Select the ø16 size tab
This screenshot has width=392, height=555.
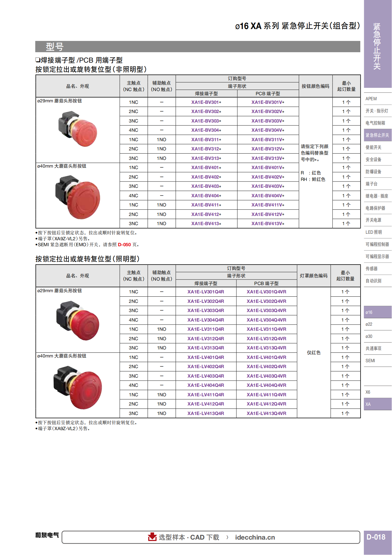click(x=378, y=312)
